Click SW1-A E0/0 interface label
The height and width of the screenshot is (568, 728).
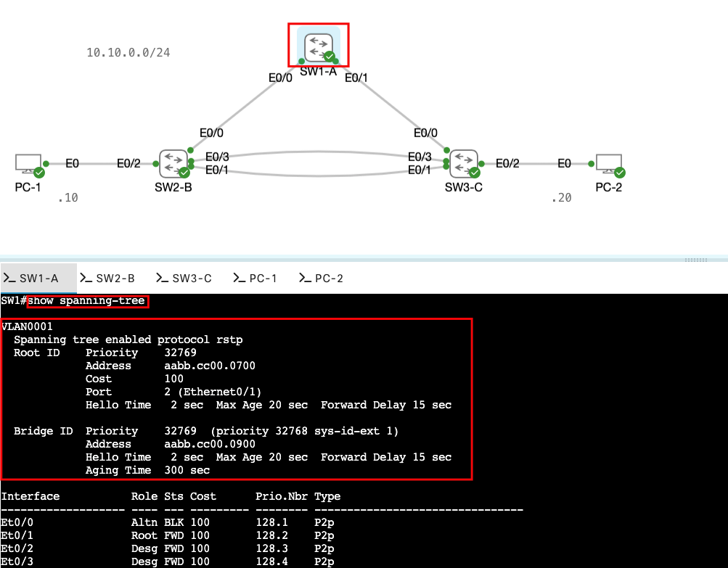click(x=280, y=78)
